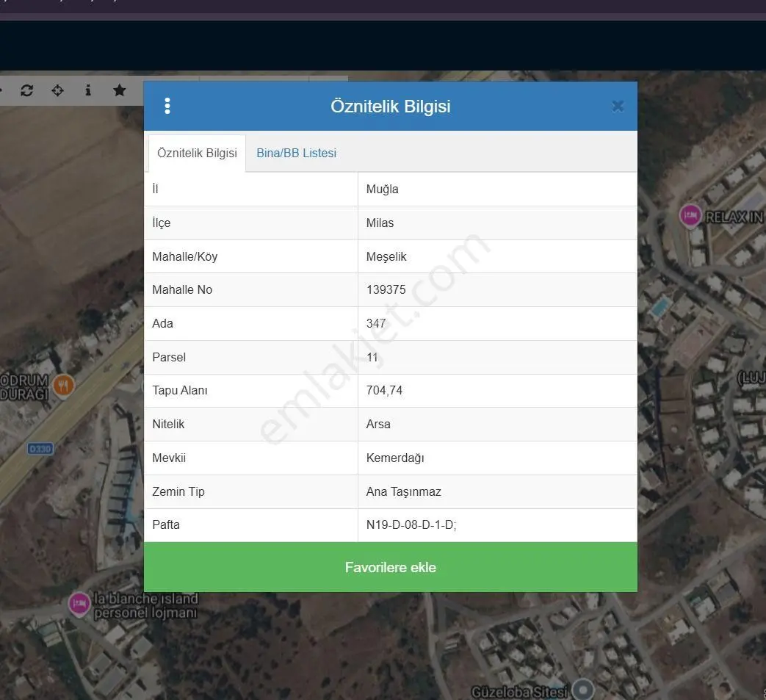This screenshot has width=766, height=700.
Task: Click the 'Tapu Alanı' label
Action: coord(179,390)
